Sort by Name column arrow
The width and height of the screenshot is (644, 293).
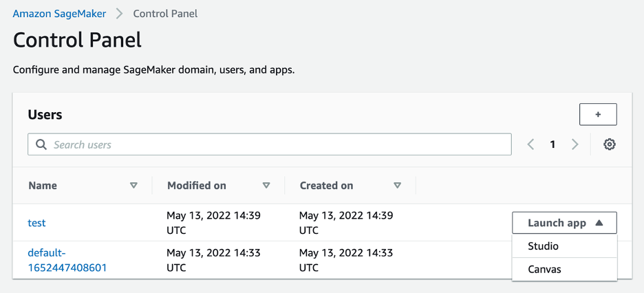[x=133, y=186]
